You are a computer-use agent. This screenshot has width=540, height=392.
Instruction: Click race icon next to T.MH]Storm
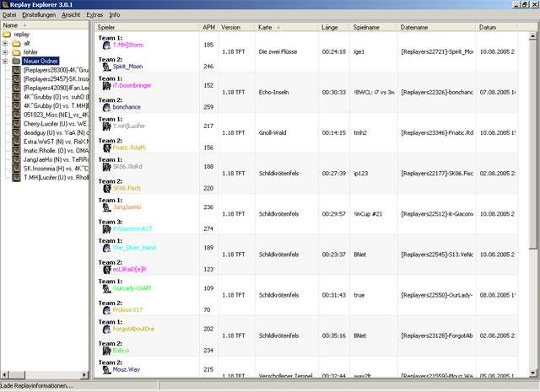pos(107,45)
